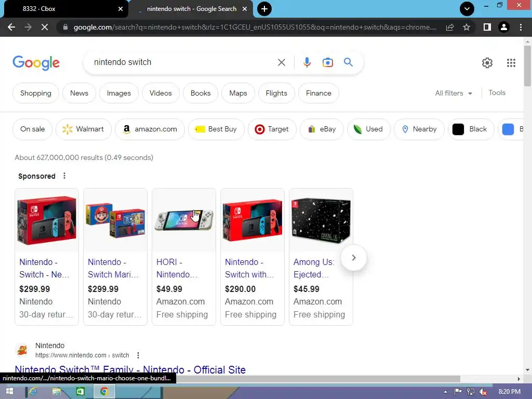This screenshot has width=532, height=399.
Task: Open the HORI - Nintendo $49.99 listing
Action: (184, 257)
